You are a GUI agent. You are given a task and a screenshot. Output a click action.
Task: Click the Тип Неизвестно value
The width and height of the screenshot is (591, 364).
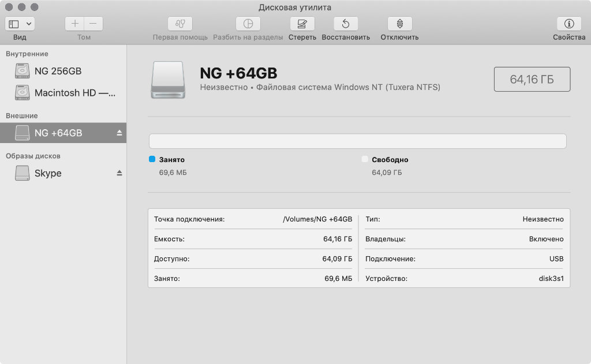(x=543, y=219)
